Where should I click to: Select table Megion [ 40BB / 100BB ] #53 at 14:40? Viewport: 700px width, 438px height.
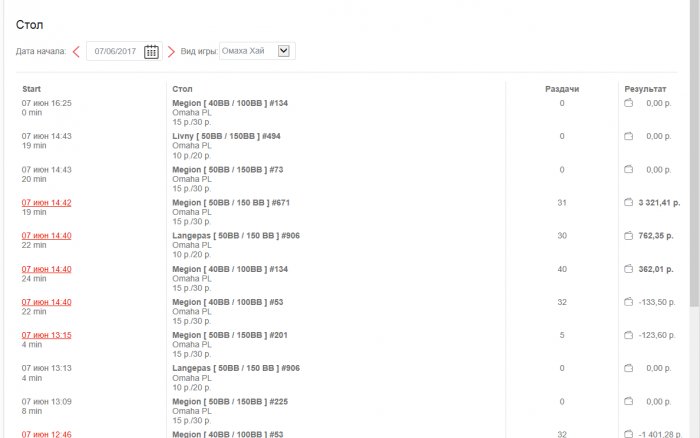pyautogui.click(x=228, y=302)
